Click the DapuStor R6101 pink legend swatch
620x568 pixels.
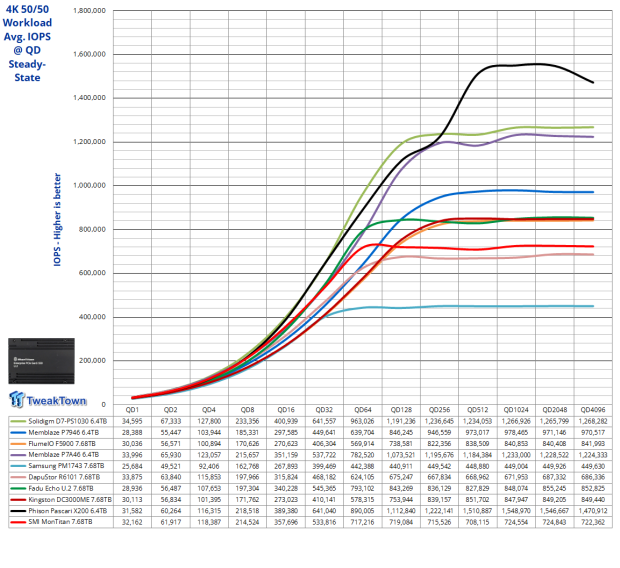[x=18, y=477]
